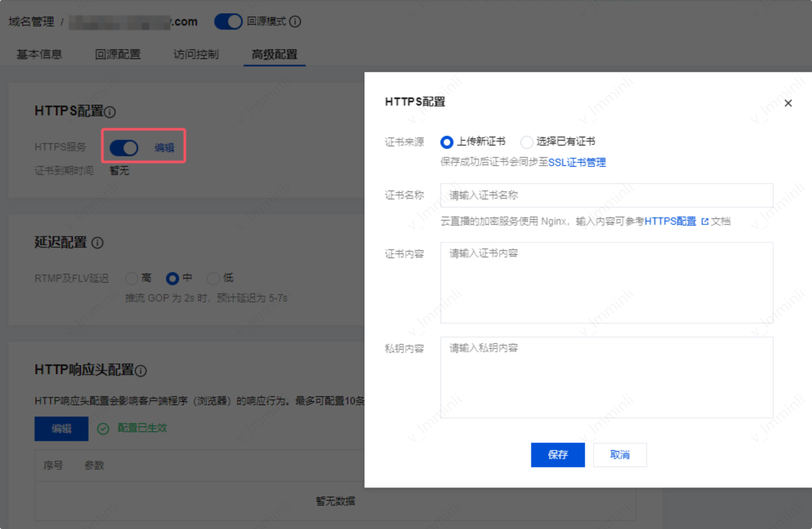Select 上传新证书 radio option
The height and width of the screenshot is (529, 812).
pos(447,142)
